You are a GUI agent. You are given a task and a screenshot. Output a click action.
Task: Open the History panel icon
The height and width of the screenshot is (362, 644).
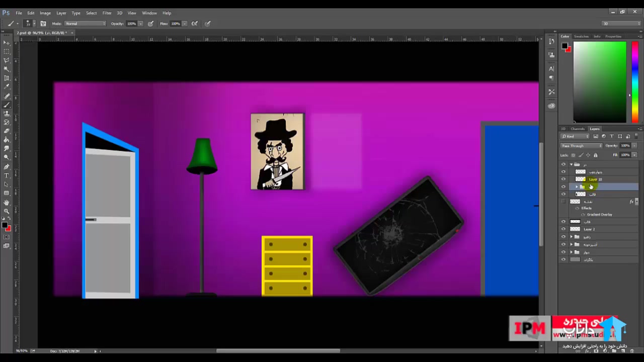click(x=551, y=41)
